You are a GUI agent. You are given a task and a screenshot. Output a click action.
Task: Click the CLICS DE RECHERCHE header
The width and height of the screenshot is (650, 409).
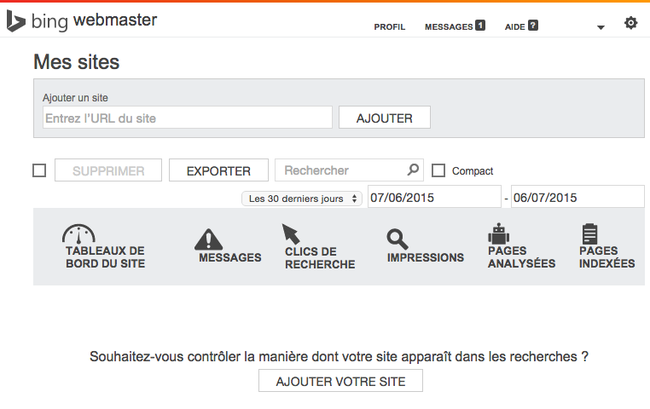(x=320, y=258)
